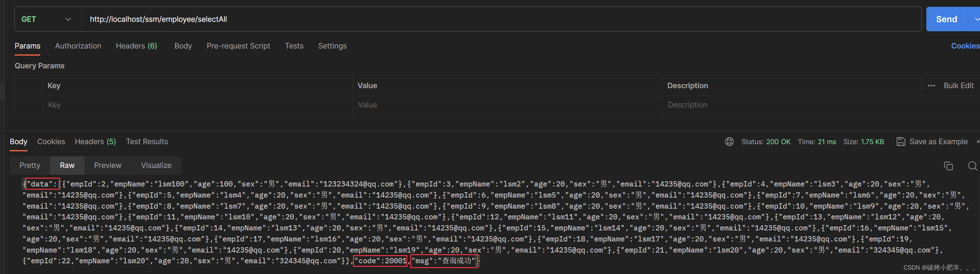Open the Cookies link at right

point(965,46)
